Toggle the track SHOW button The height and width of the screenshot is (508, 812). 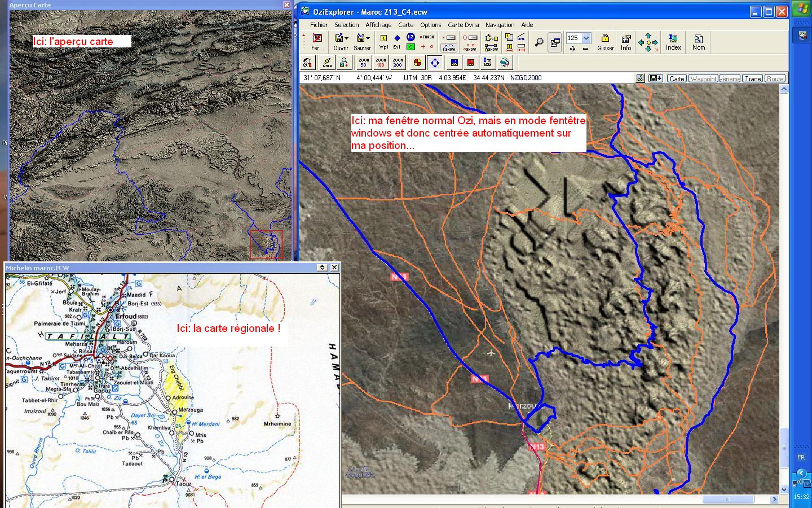(x=449, y=48)
